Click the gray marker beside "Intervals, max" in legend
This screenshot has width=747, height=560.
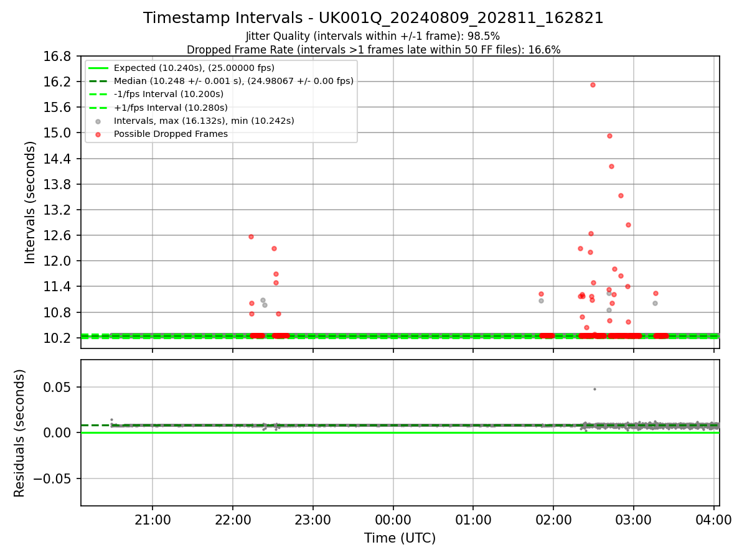pos(98,121)
